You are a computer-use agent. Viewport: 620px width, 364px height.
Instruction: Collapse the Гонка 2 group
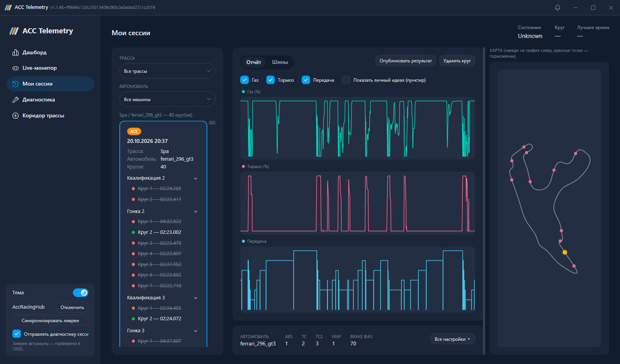196,211
